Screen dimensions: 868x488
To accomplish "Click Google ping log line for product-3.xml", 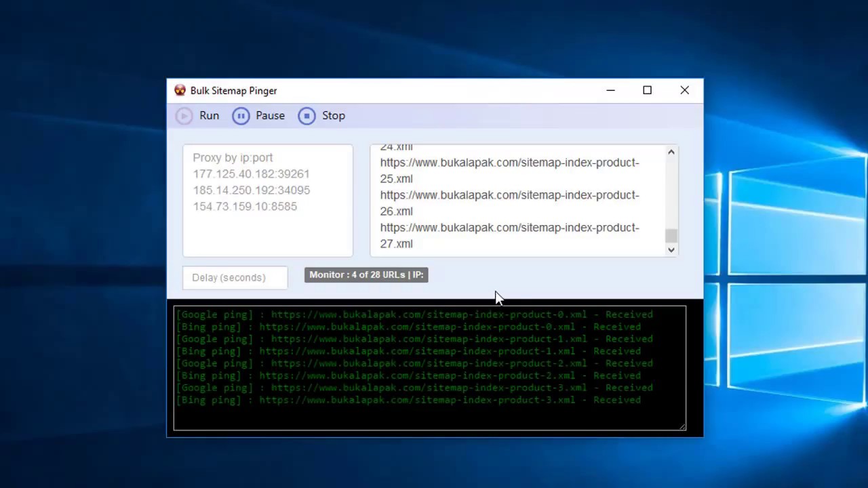I will [x=414, y=388].
